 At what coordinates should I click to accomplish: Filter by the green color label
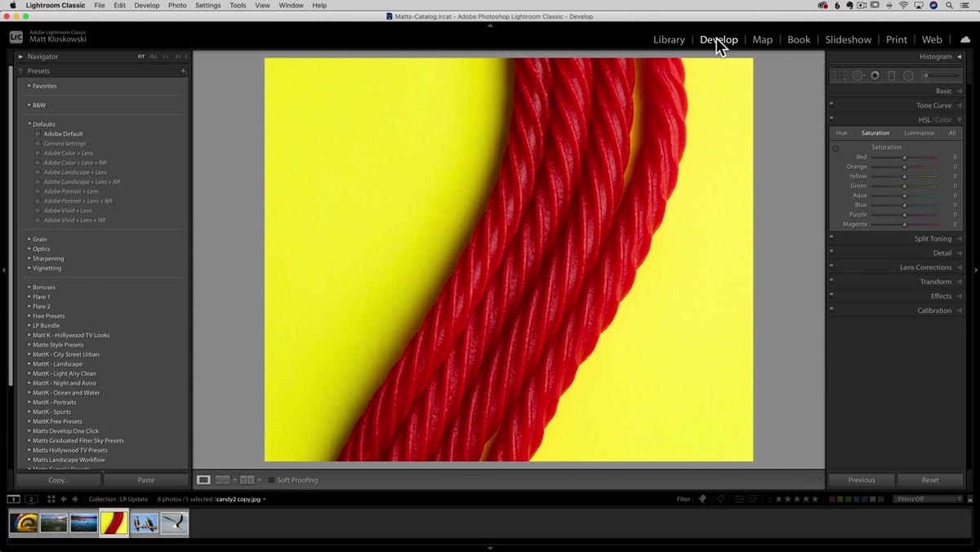[848, 499]
